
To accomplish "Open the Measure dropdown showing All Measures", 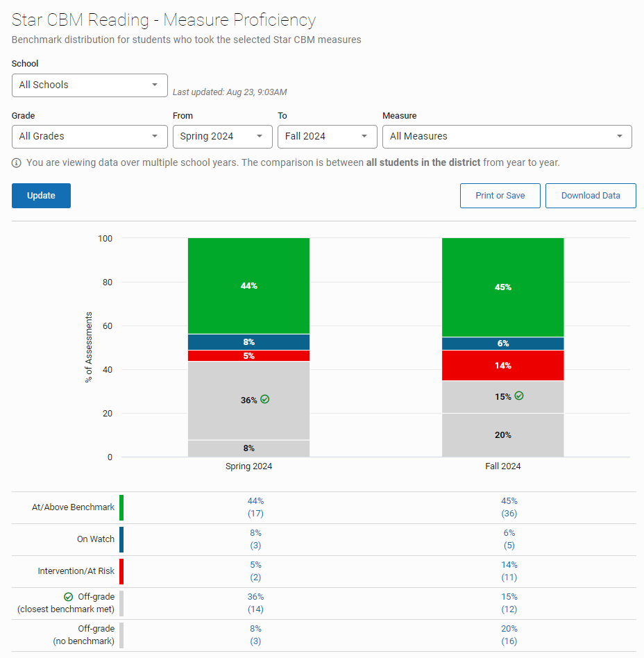I will pyautogui.click(x=507, y=137).
